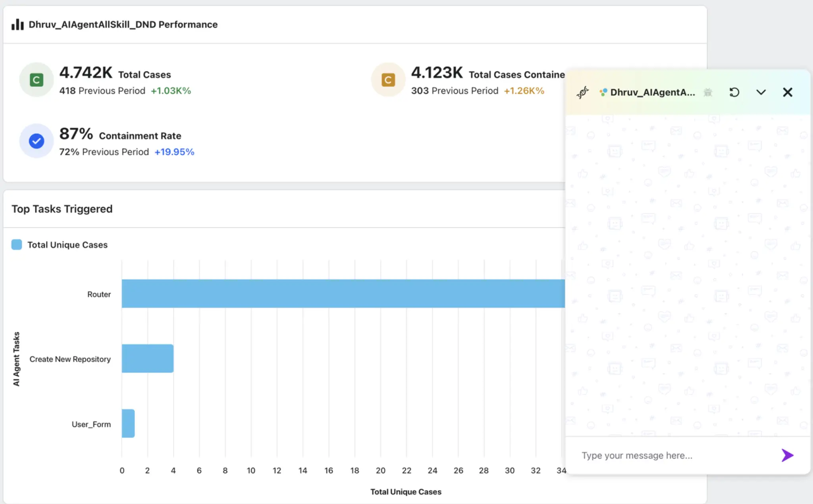Click '72% Previous Period' text
Screen dimensions: 813x504
click(104, 152)
